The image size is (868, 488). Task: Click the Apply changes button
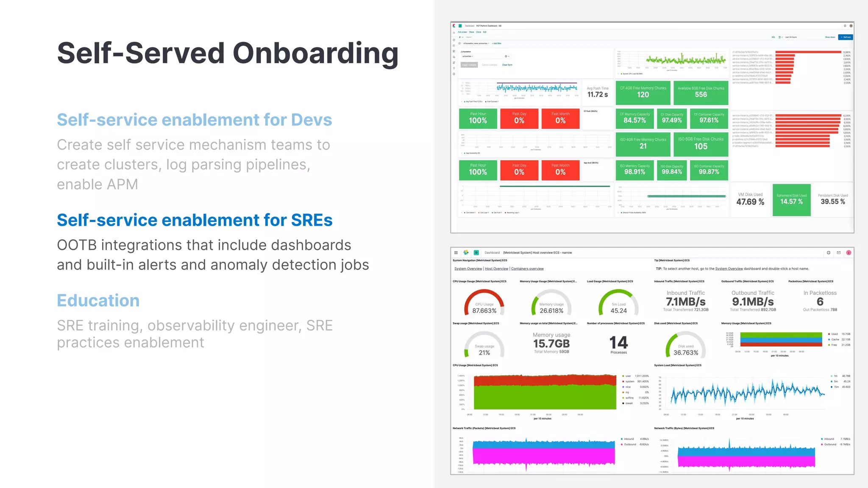[469, 65]
